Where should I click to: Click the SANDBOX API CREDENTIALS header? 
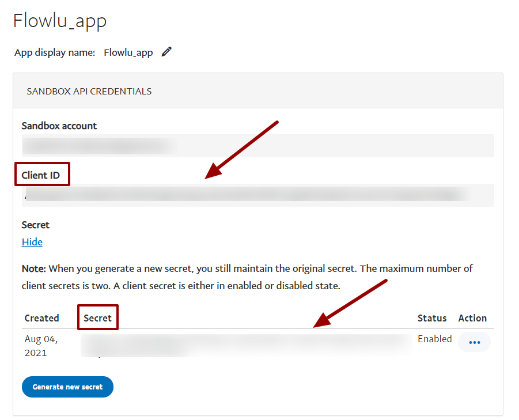89,92
